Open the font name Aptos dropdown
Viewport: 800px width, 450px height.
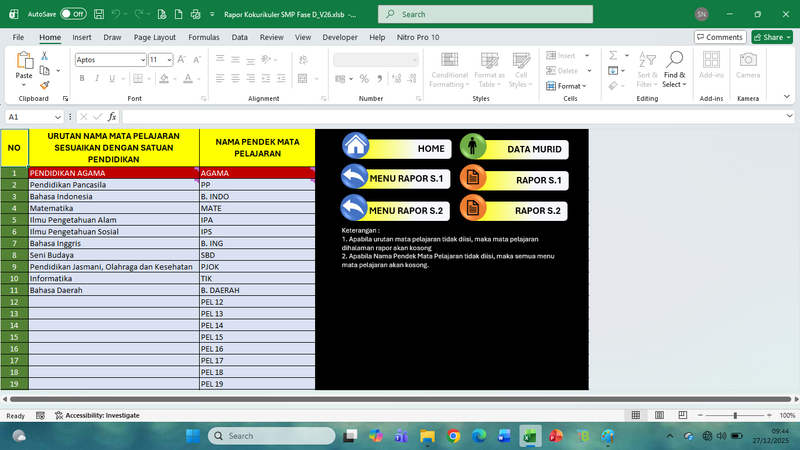pyautogui.click(x=141, y=60)
